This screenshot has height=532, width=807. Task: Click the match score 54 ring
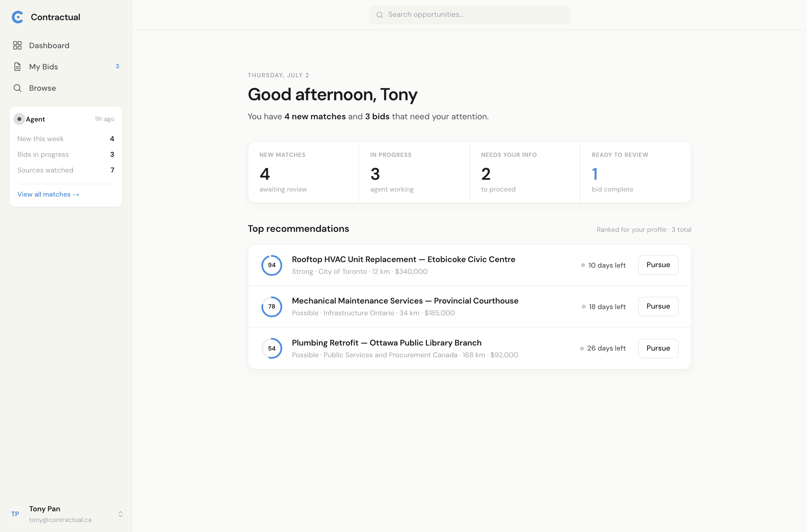(x=272, y=348)
